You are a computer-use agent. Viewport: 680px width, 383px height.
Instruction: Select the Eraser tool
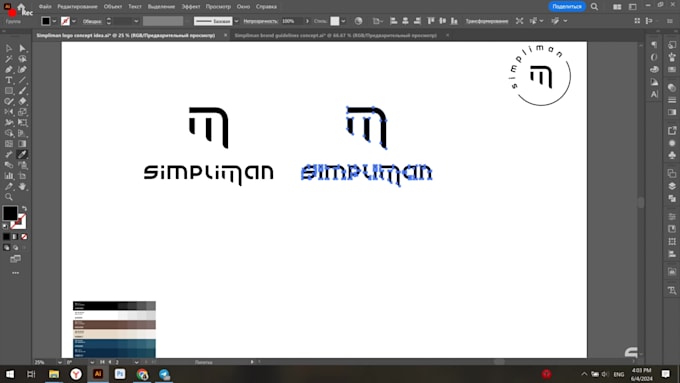[x=23, y=101]
